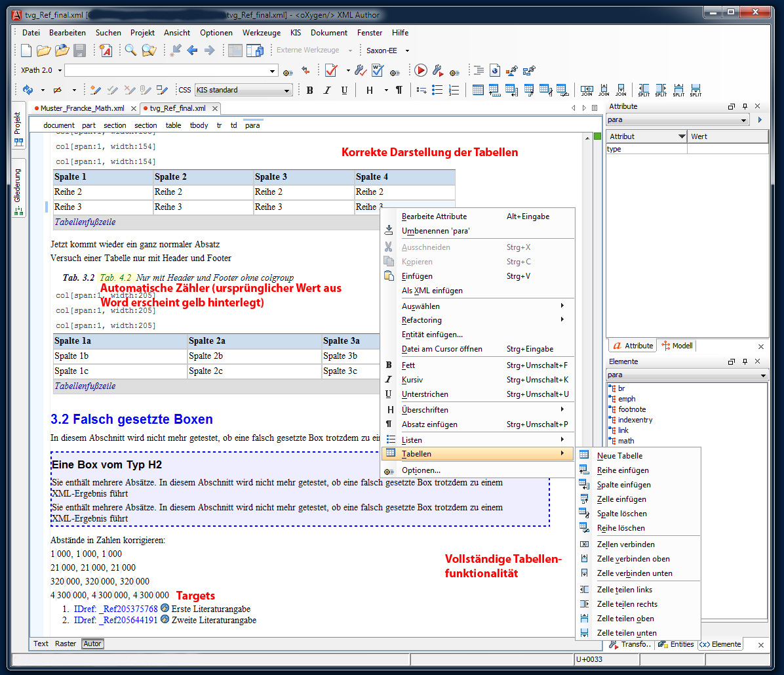784x675 pixels.
Task: Follow the link 'IDref: _Ref205375768'
Action: coord(115,609)
